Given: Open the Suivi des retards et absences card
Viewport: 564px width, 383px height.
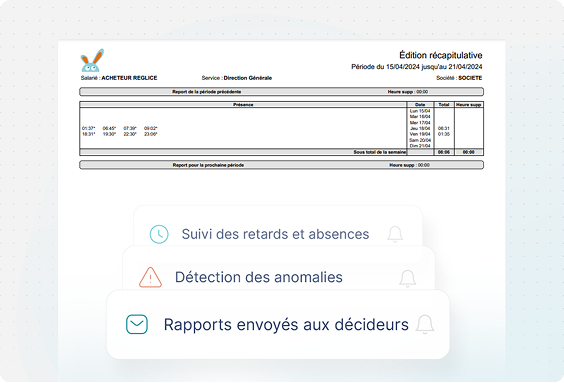Looking at the screenshot, I should (278, 227).
